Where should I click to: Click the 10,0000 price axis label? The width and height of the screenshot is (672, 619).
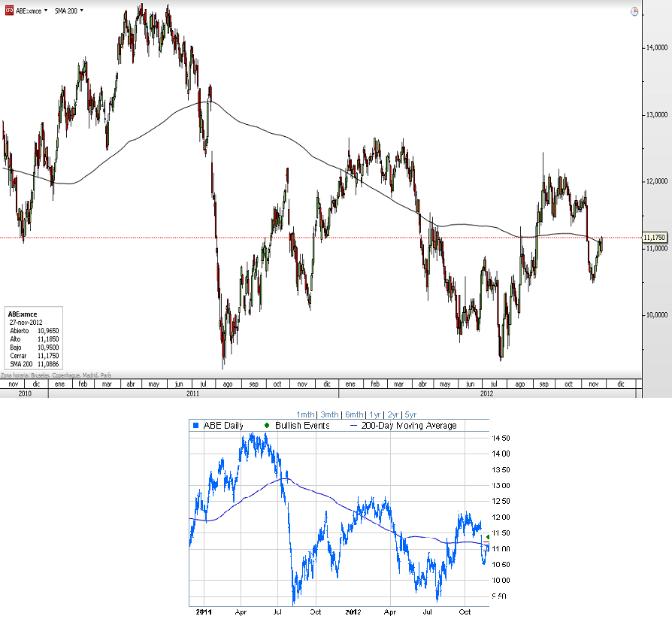(657, 315)
